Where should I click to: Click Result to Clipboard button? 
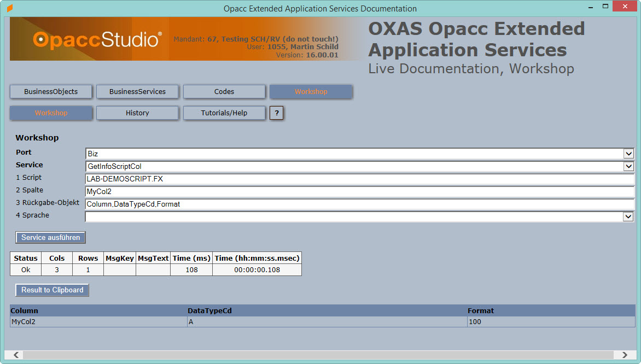tap(53, 290)
